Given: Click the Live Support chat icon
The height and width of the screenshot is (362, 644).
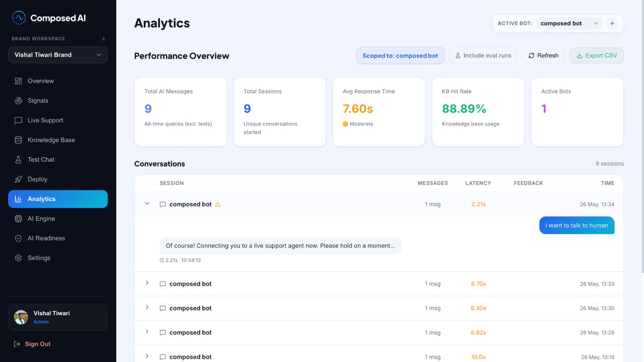Looking at the screenshot, I should point(18,120).
